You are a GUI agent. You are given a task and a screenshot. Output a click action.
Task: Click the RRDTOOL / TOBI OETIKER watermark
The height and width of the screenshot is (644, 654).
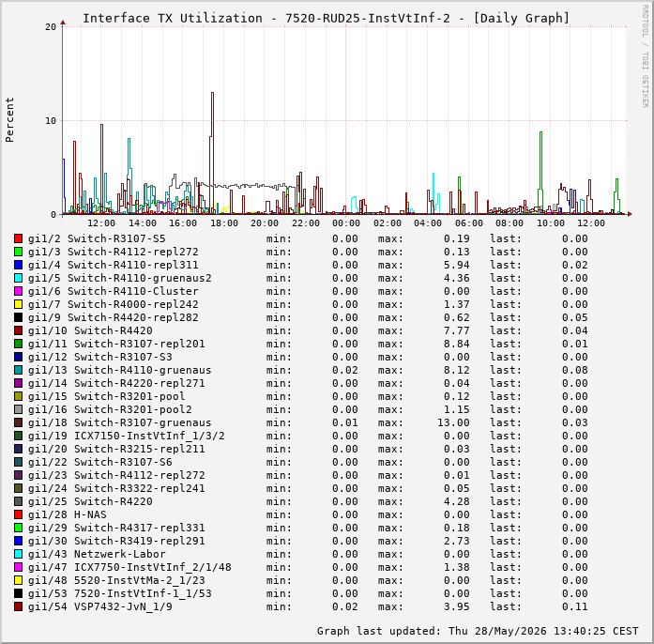[x=645, y=56]
